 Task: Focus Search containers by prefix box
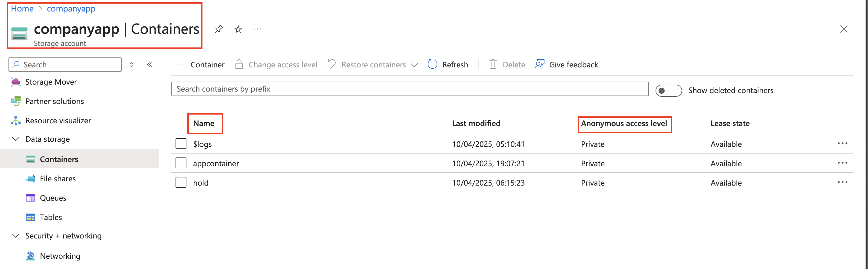410,89
